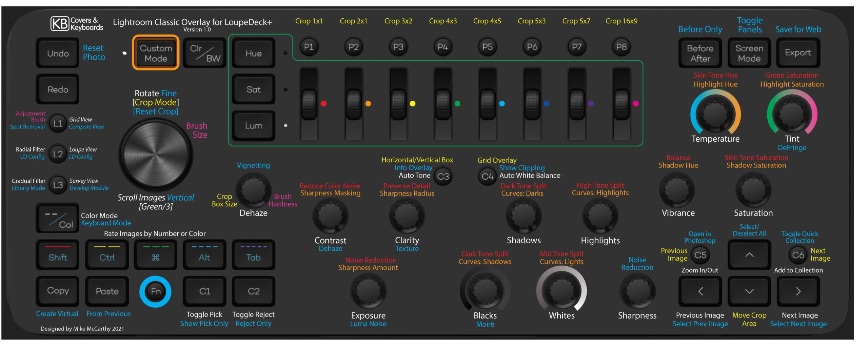Click the P1 preset button
This screenshot has height=345, width=868.
tap(309, 47)
